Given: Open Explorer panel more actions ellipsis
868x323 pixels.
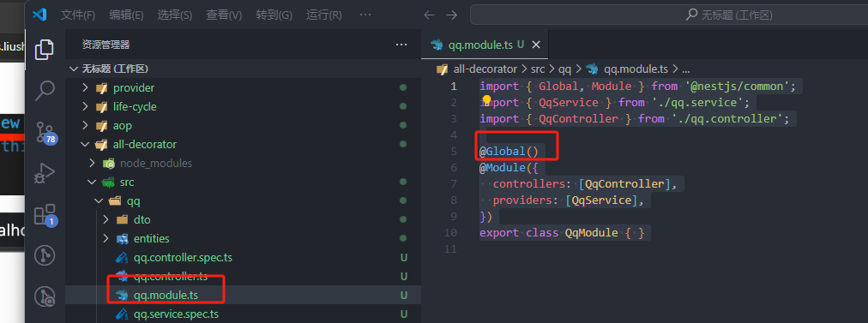Looking at the screenshot, I should 401,45.
